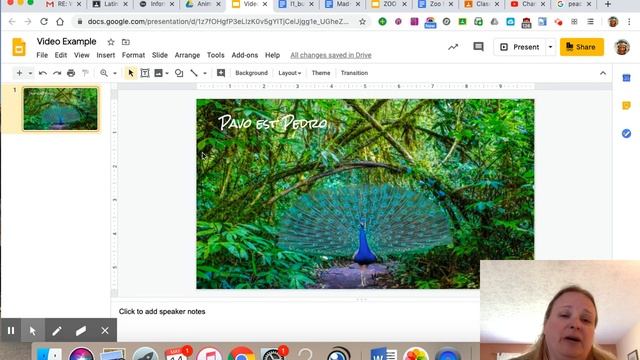Open the Arrange menu
Image resolution: width=640 pixels, height=360 pixels.
coord(187,55)
